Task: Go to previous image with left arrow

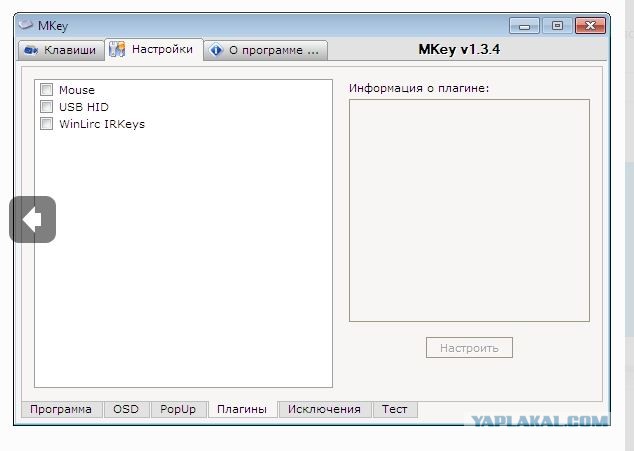Action: point(32,220)
